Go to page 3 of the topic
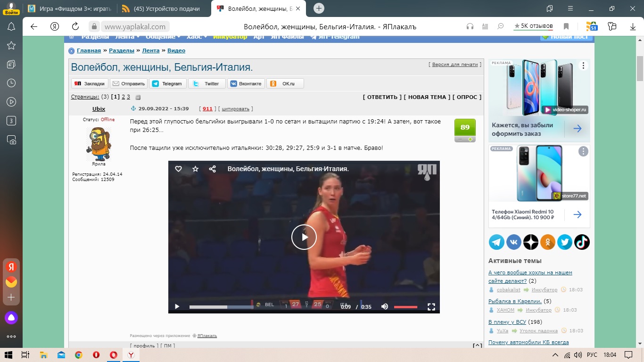This screenshot has width=644, height=362. [128, 97]
